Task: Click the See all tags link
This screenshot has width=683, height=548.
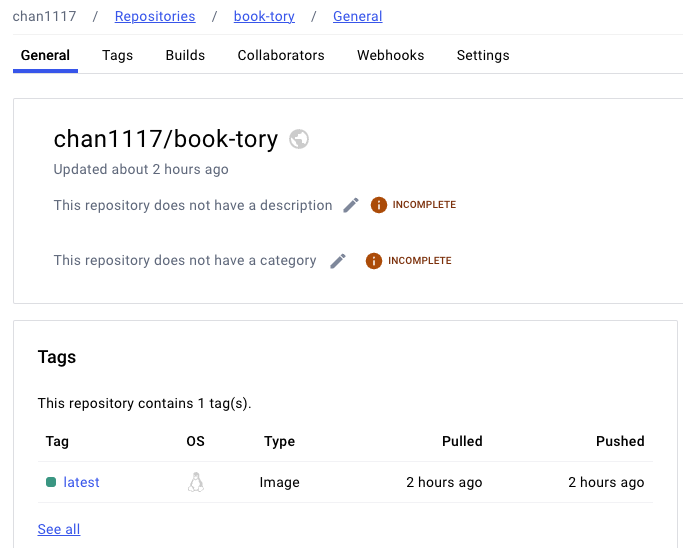Action: pos(59,529)
